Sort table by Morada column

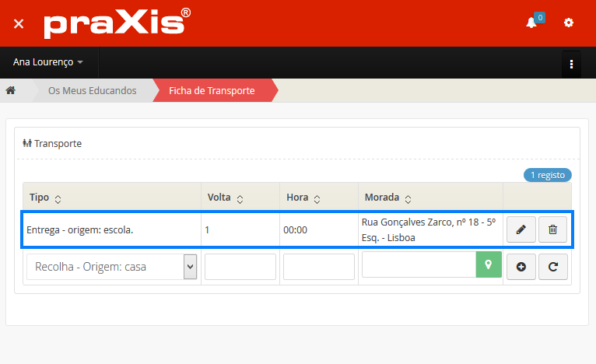point(407,198)
